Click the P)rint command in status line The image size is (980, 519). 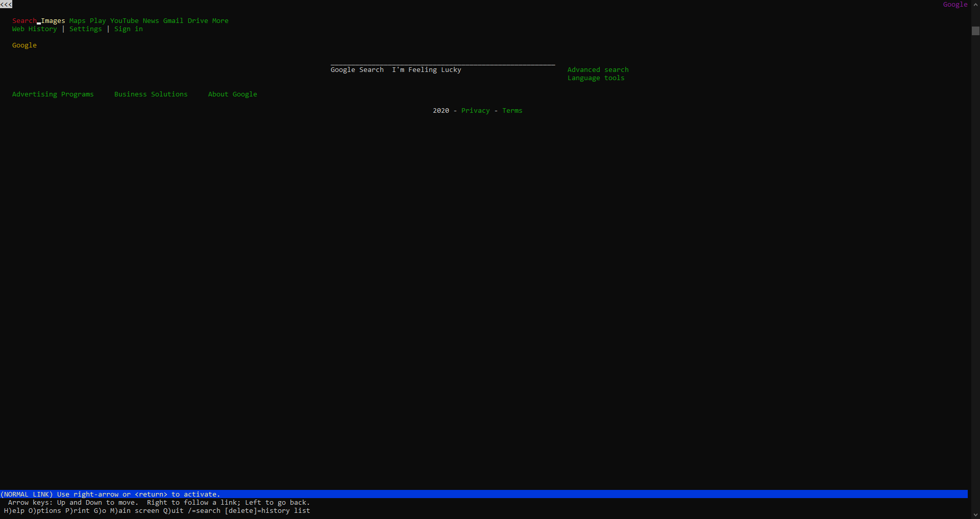tap(78, 511)
